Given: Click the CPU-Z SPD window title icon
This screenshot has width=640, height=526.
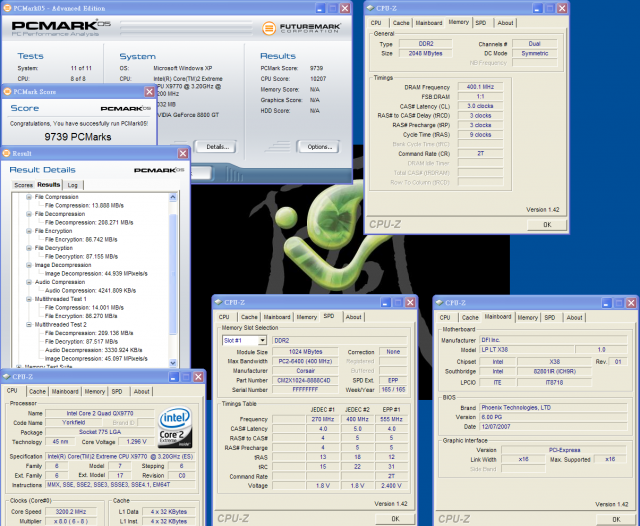Looking at the screenshot, I should [x=218, y=302].
